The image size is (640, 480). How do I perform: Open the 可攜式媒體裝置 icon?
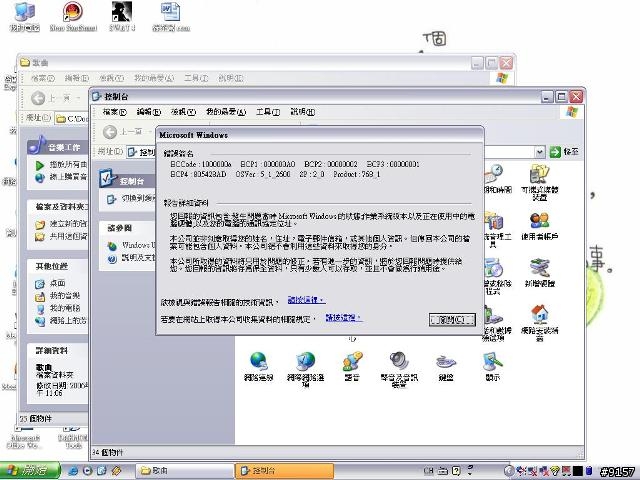pyautogui.click(x=540, y=182)
